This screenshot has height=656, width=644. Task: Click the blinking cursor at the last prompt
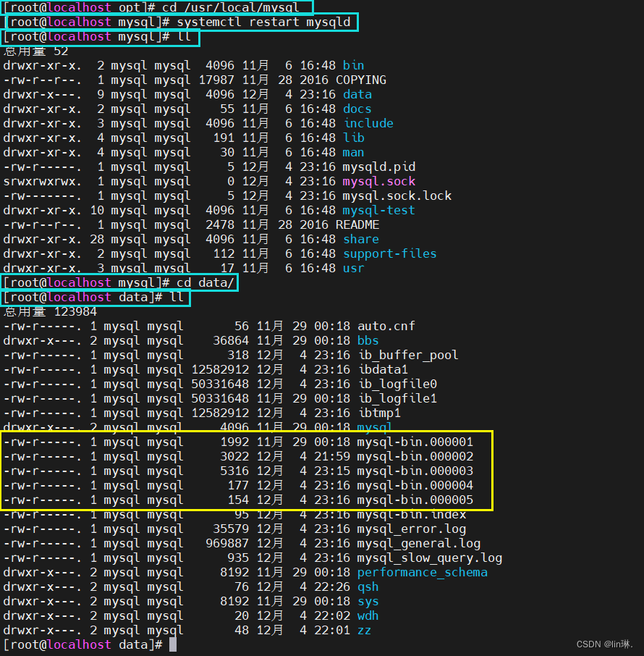(x=173, y=644)
